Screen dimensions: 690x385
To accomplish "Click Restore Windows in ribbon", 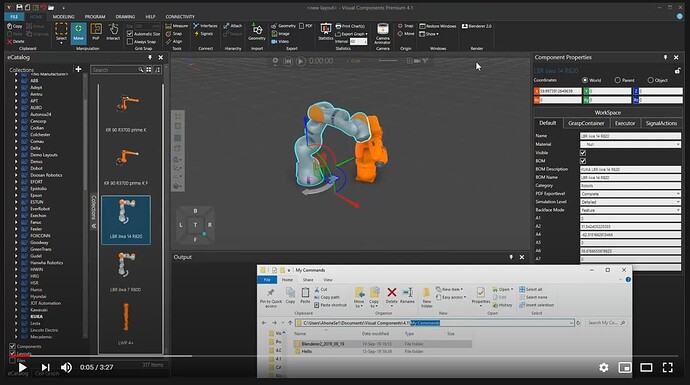I will pos(437,26).
